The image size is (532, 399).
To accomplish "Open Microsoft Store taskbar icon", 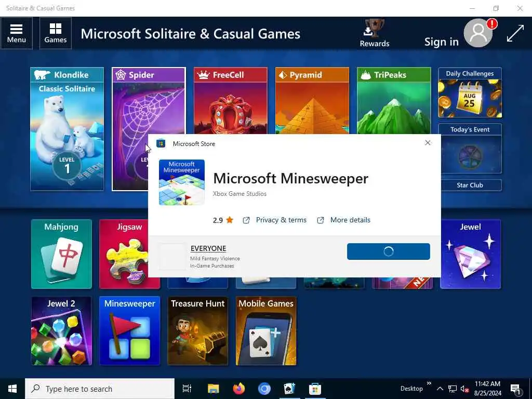I will tap(315, 389).
